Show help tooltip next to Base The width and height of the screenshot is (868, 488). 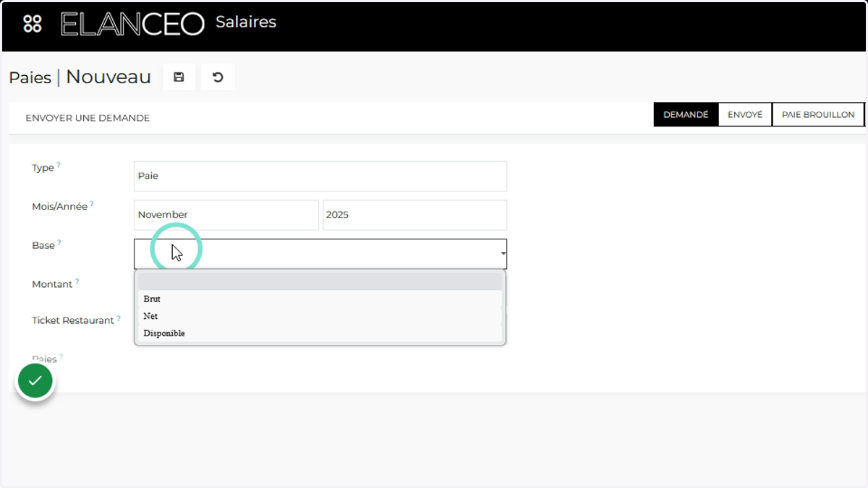(x=59, y=243)
